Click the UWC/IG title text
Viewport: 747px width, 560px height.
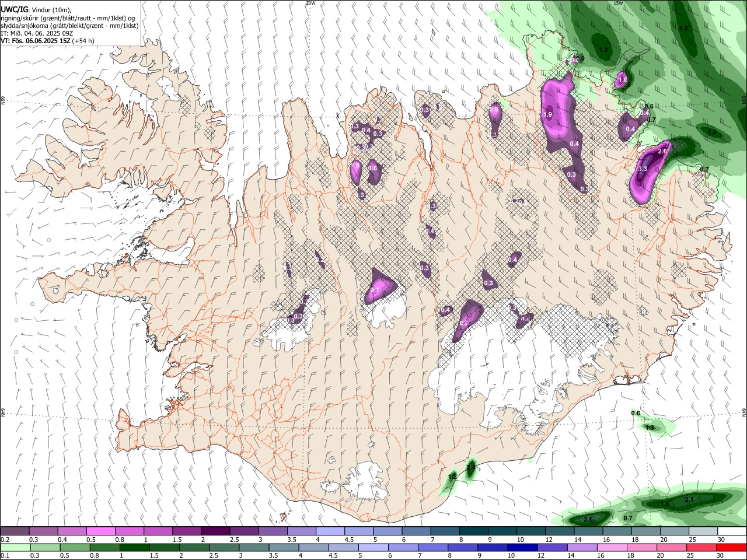point(14,10)
